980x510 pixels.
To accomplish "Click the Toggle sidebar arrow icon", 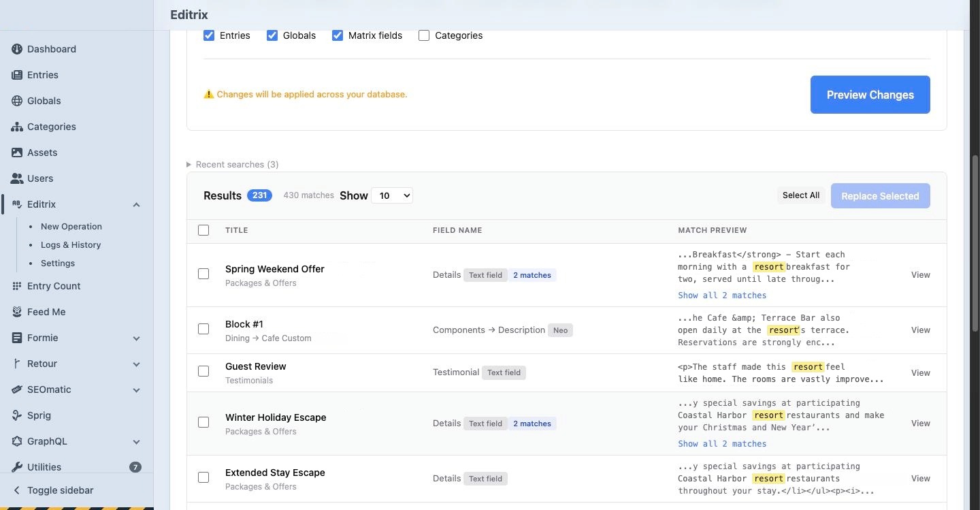I will point(17,490).
